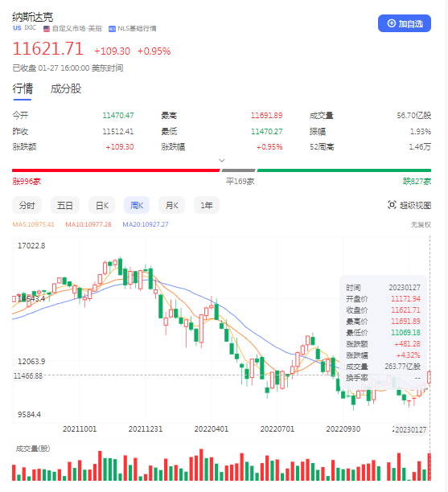
Task: Click the tooltip 收盘价 11621.71 value
Action: coord(405,310)
